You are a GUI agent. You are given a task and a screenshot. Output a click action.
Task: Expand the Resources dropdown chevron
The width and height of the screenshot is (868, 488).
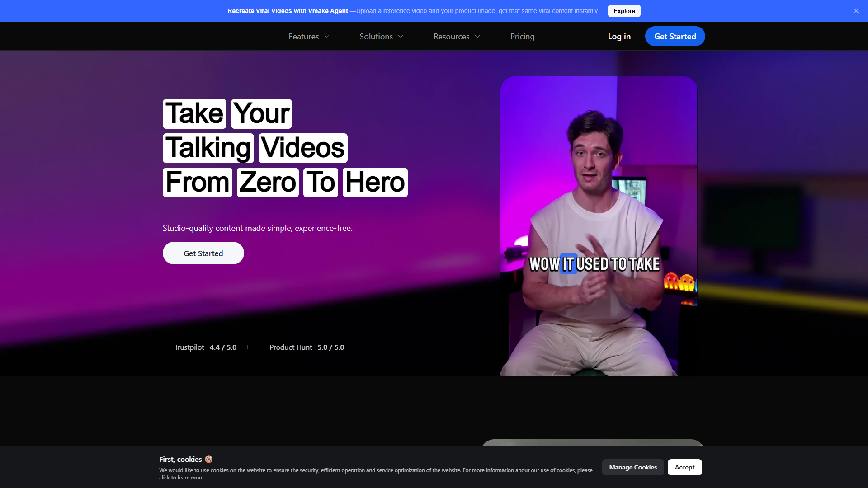pos(477,36)
